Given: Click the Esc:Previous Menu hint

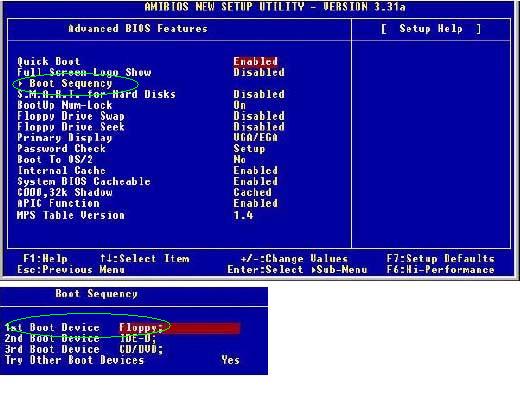Looking at the screenshot, I should (x=71, y=269).
